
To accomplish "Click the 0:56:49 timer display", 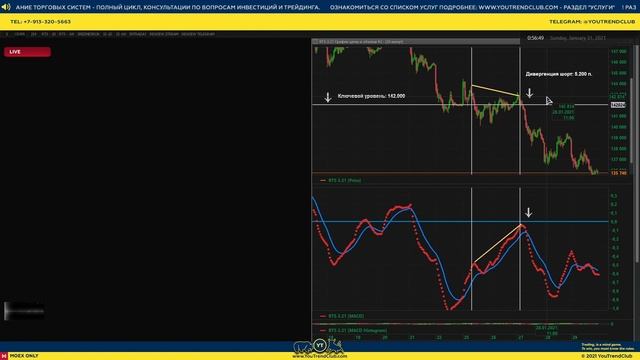I will click(x=535, y=38).
